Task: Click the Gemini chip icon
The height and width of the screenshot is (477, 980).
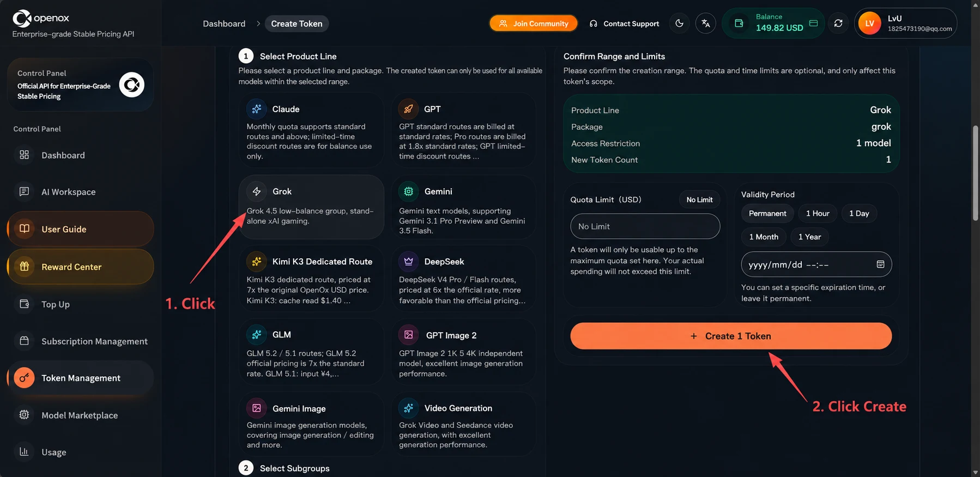Action: point(409,191)
